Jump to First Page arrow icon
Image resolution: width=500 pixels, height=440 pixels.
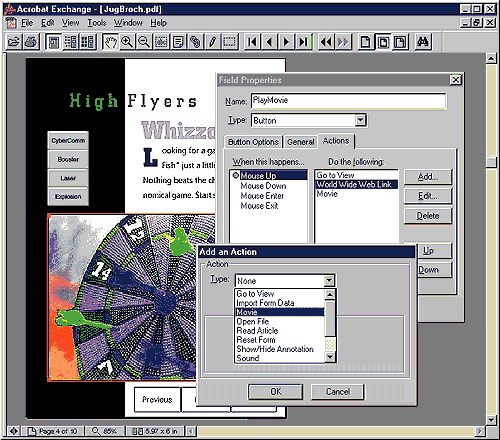(252, 42)
